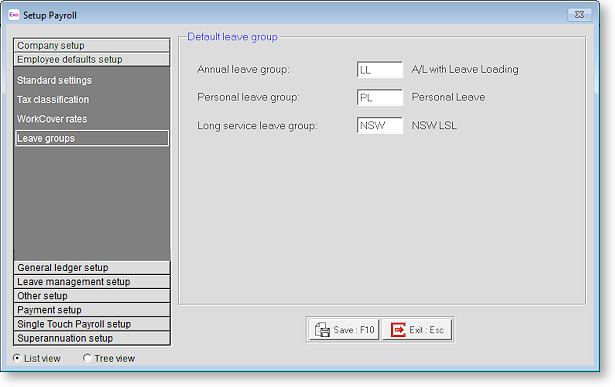Click the Annual leave group field
The width and height of the screenshot is (615, 387).
380,70
